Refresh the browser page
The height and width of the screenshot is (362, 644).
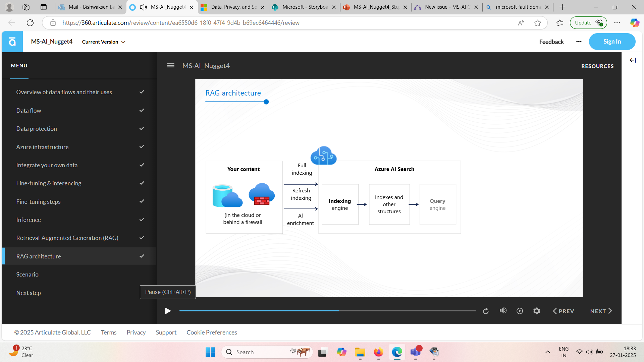[30, 23]
